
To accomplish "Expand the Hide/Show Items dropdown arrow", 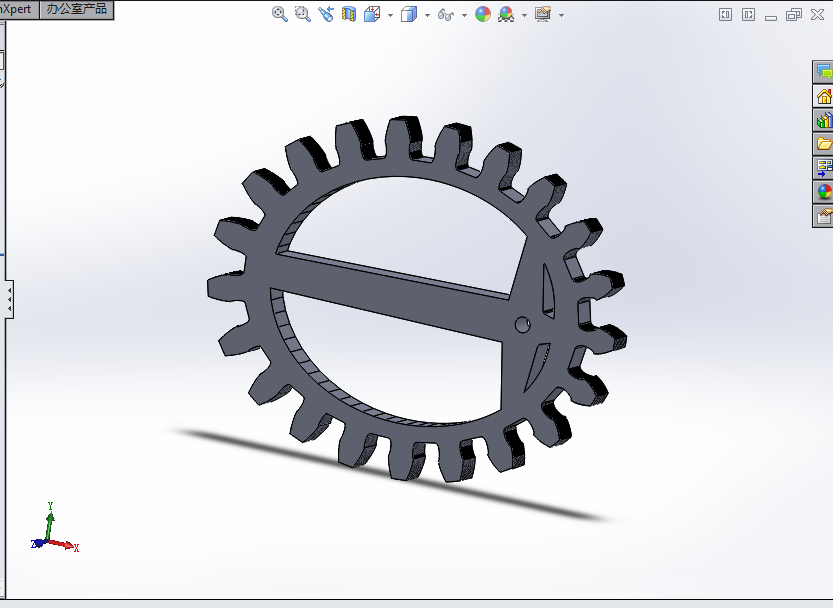I will pyautogui.click(x=464, y=15).
